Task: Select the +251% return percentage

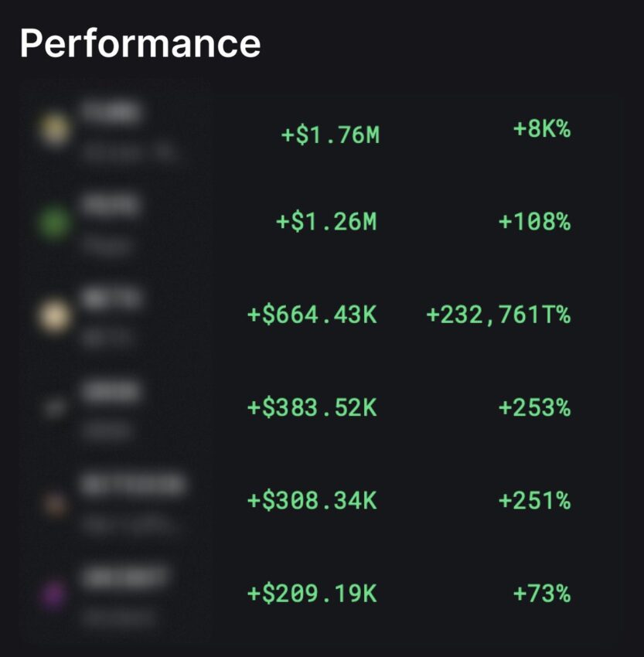Action: (x=535, y=501)
